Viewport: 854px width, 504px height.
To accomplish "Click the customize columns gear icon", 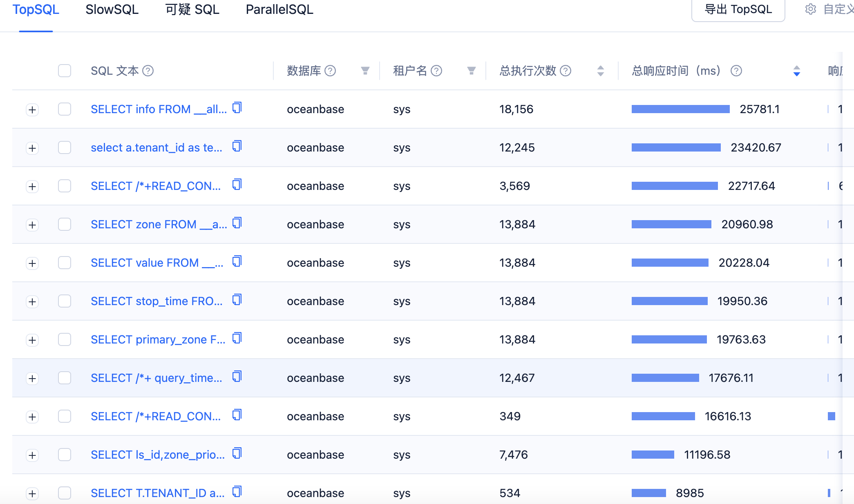I will 811,9.
